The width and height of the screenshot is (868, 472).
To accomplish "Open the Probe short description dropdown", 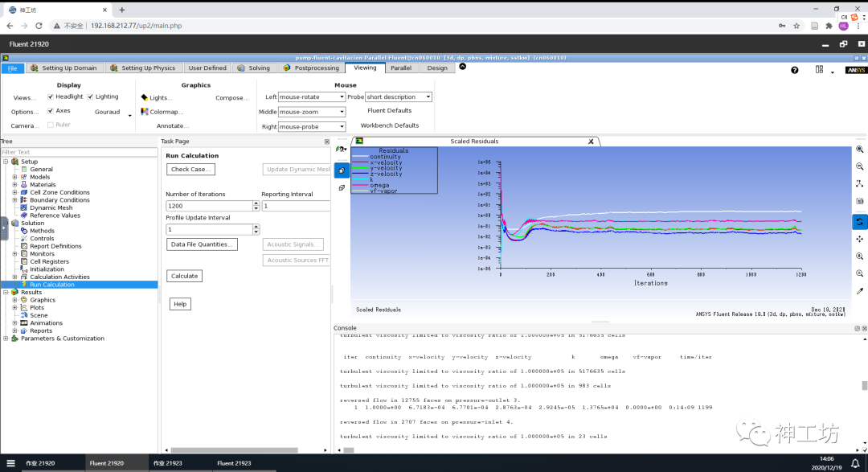I will coord(399,97).
